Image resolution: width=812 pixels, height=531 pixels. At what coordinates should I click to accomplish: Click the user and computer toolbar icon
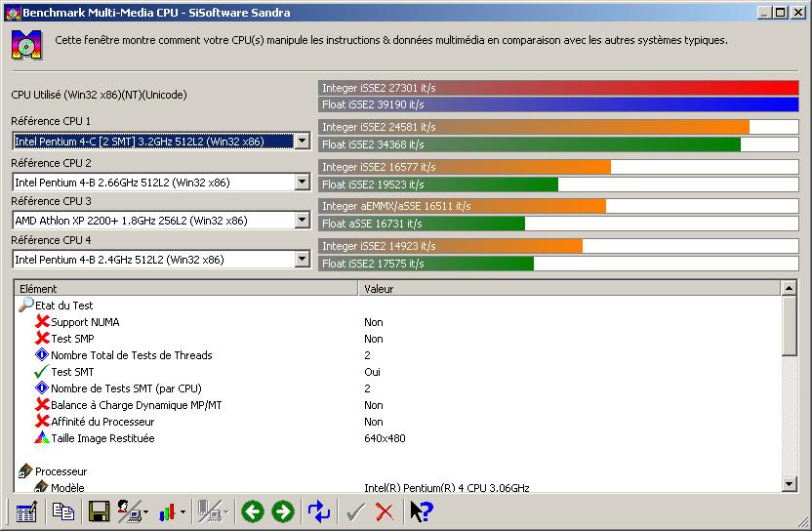point(130,511)
